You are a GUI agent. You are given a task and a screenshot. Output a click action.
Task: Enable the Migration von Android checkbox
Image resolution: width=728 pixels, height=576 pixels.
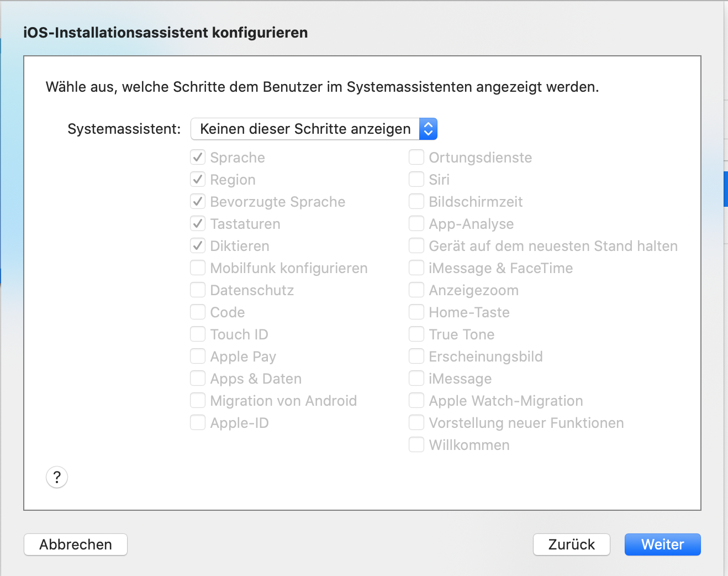click(198, 401)
